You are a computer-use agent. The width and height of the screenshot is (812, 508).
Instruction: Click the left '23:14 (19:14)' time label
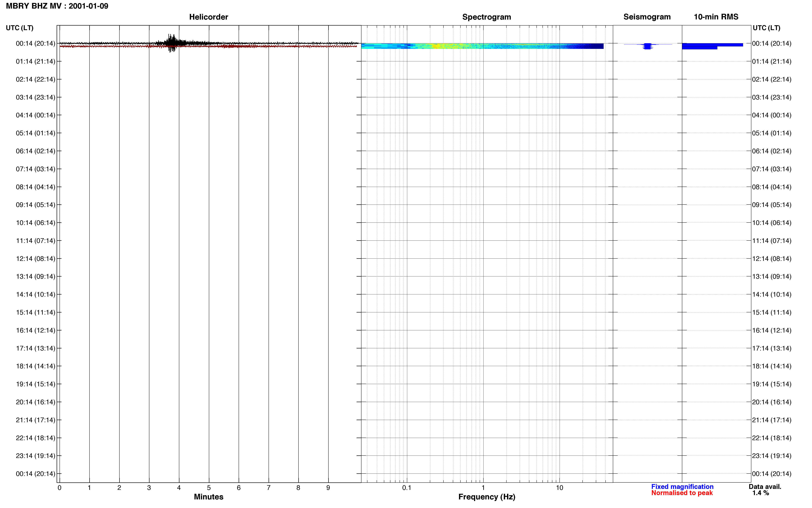[35, 456]
